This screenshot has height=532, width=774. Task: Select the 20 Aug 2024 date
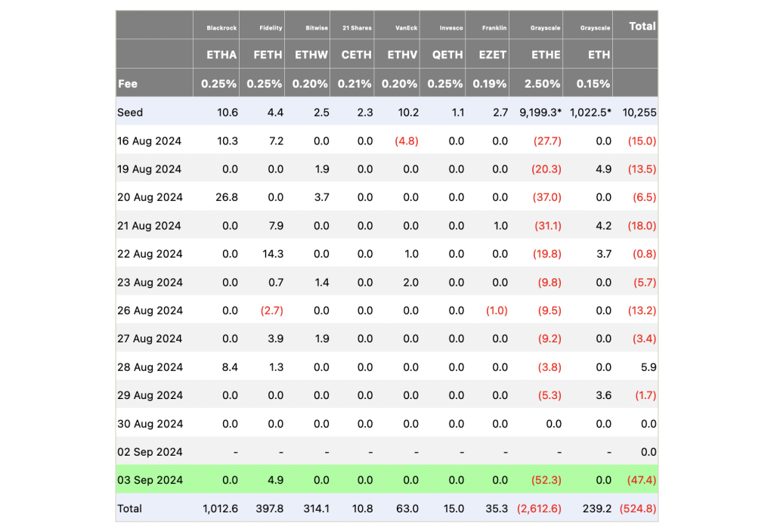(150, 197)
